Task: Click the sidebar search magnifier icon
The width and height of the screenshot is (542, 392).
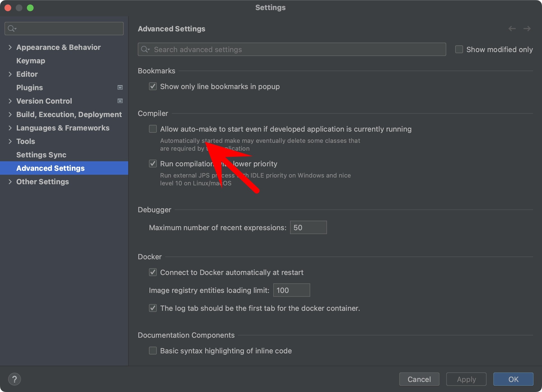Action: [x=11, y=28]
